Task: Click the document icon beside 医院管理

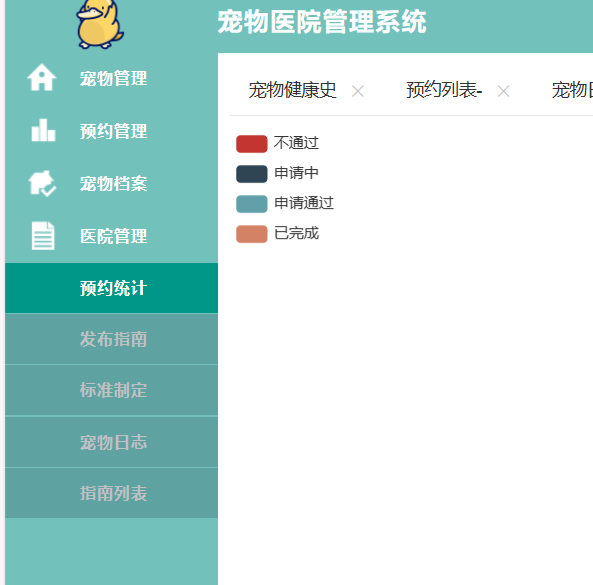Action: pyautogui.click(x=43, y=236)
